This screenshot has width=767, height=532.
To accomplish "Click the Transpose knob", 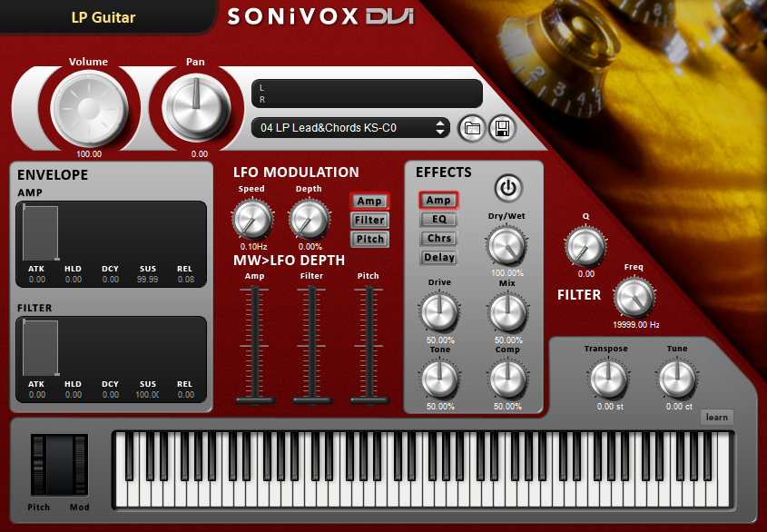I will click(x=608, y=379).
